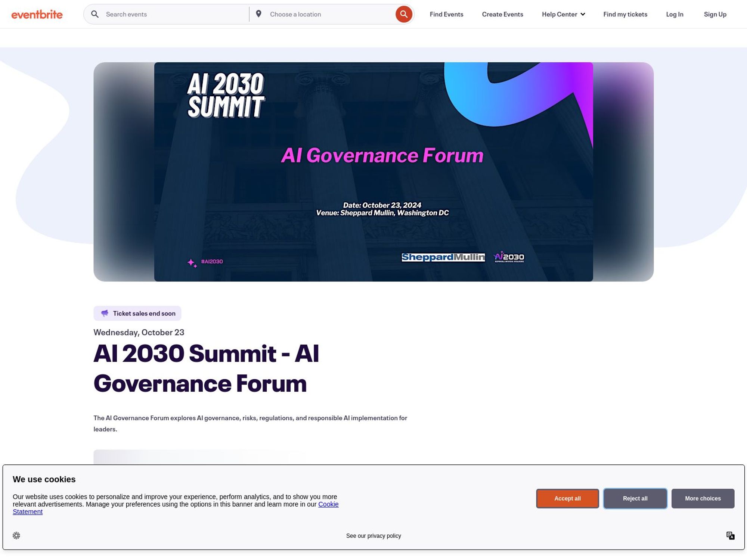
Task: Click the Log In toggle option
Action: click(675, 13)
